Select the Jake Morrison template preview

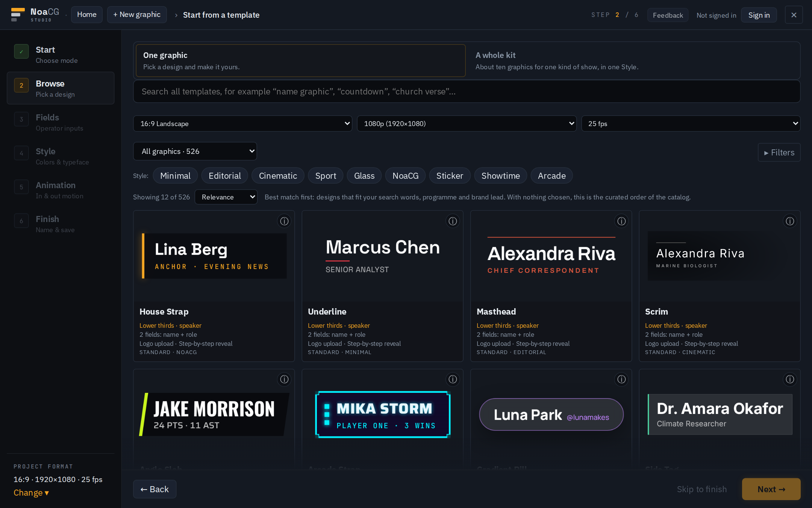(x=214, y=414)
